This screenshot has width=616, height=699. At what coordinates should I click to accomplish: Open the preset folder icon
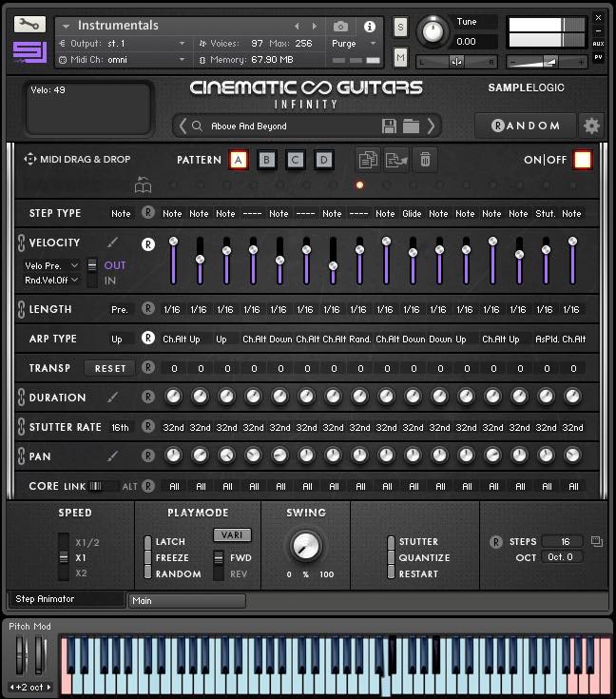(x=411, y=126)
